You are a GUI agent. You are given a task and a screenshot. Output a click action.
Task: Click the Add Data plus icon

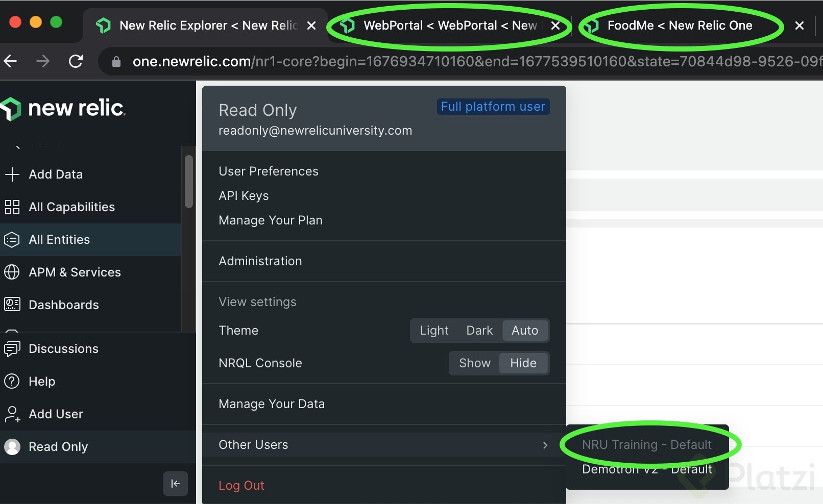tap(12, 174)
